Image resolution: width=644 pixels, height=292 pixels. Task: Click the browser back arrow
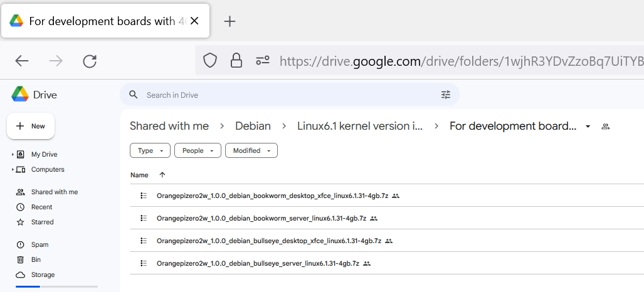click(x=22, y=61)
